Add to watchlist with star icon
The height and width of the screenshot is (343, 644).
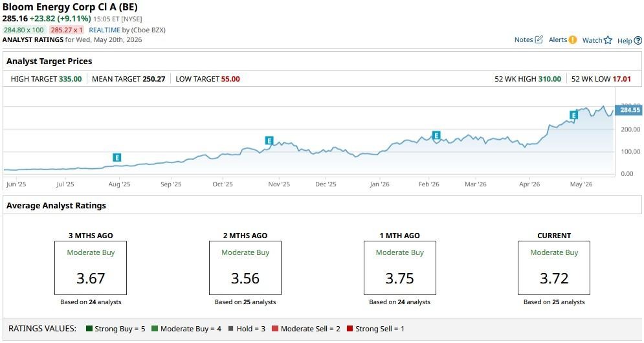608,40
